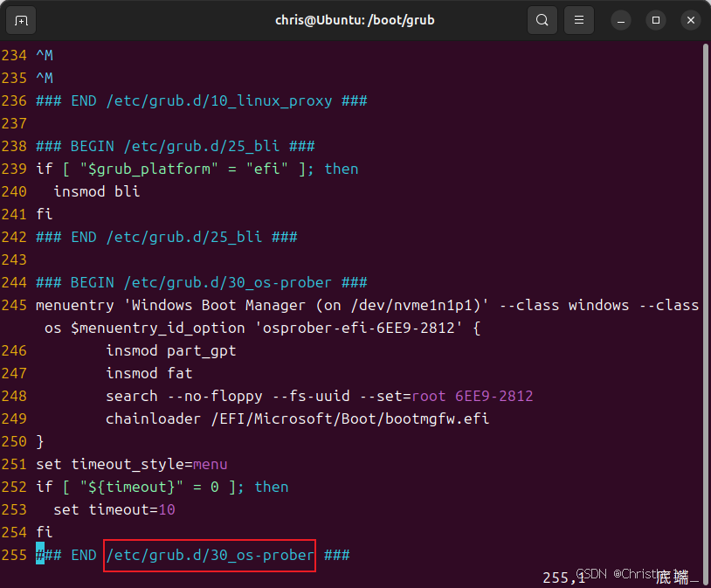Screen dimensions: 711x588
Task: Click the insmod fat statement
Action: click(x=148, y=373)
